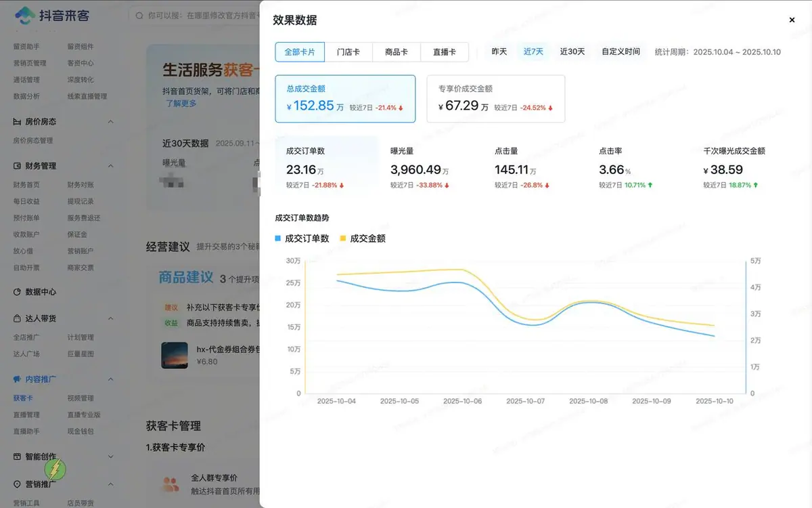Click the megaphone icon beside 内容推广

coord(18,379)
